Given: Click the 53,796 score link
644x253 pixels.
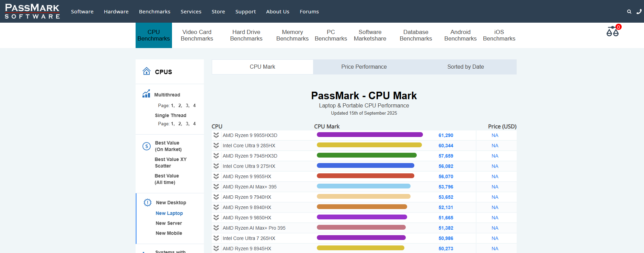Looking at the screenshot, I should pyautogui.click(x=446, y=187).
